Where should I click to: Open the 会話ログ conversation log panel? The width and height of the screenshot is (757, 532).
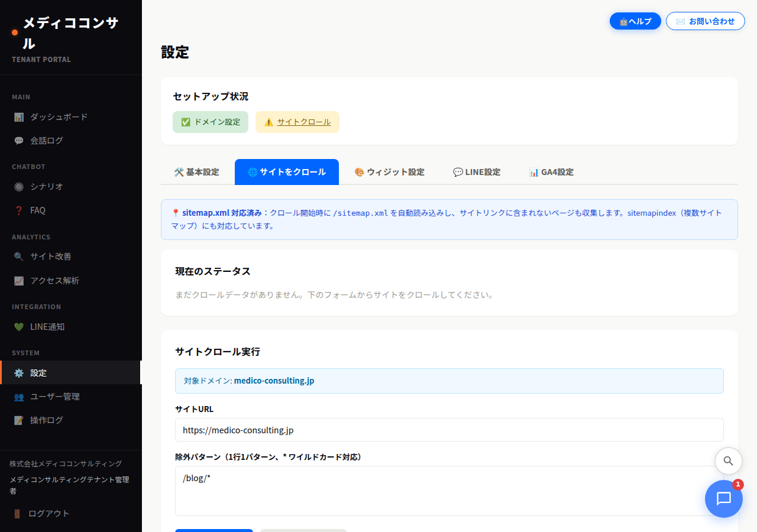click(48, 140)
